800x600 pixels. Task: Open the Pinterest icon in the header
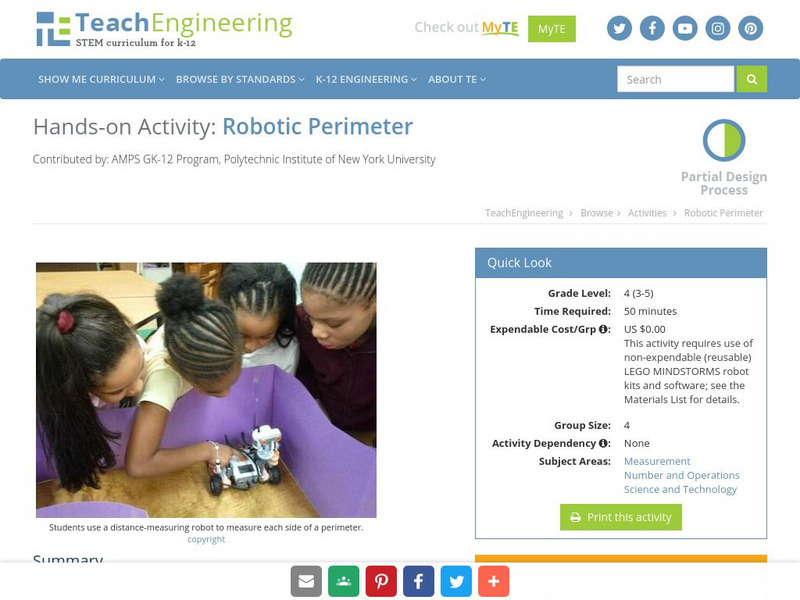pyautogui.click(x=751, y=28)
